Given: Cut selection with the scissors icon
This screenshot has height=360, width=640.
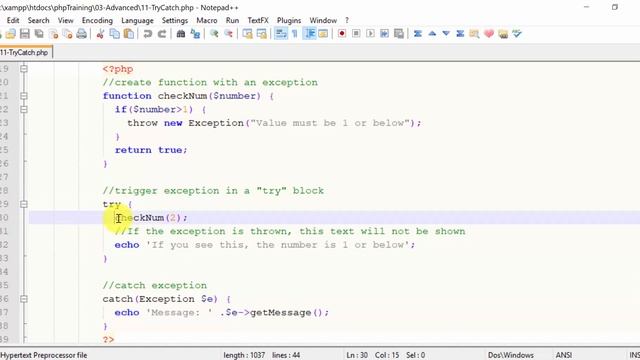Looking at the screenshot, I should (100, 34).
